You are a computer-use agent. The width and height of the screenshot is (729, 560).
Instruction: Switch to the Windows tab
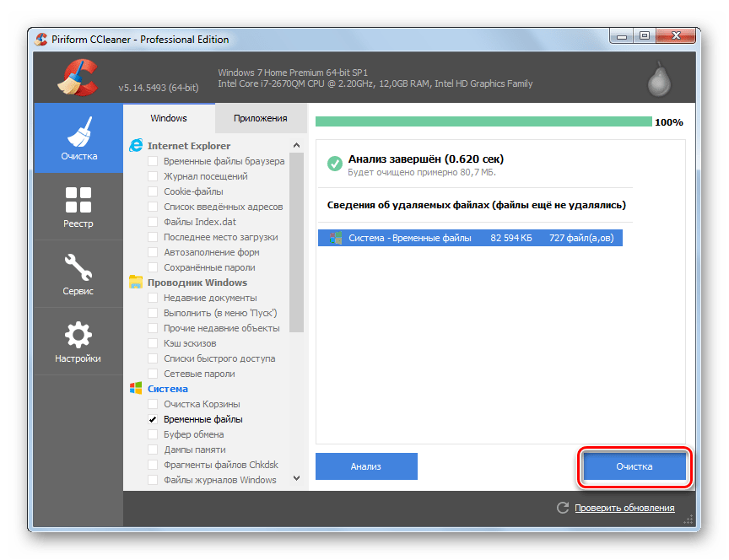point(169,118)
